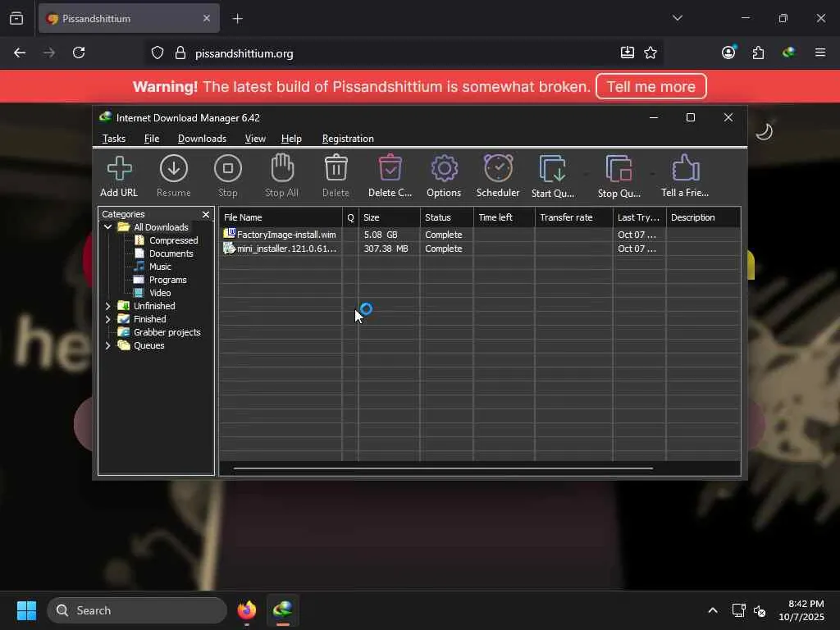Click the Stop Queue icon
Screen dimensions: 840x630
point(619,176)
